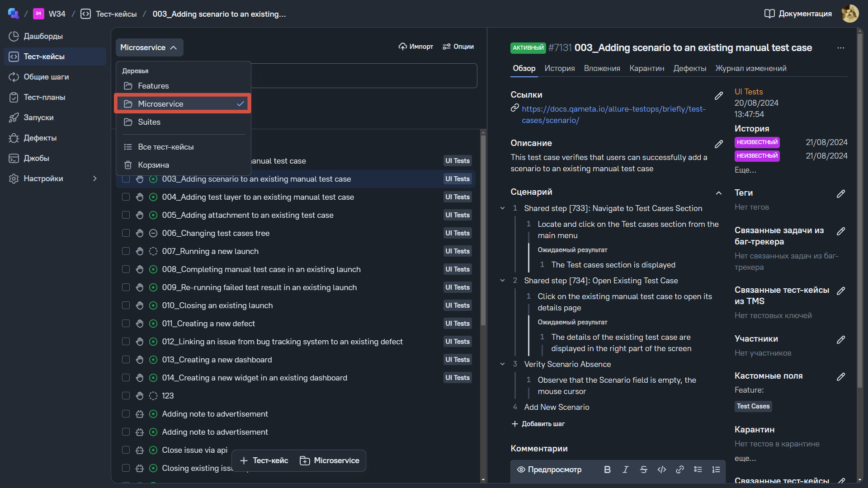Collapse the Microservice tree dropdown
The image size is (868, 488).
(149, 47)
